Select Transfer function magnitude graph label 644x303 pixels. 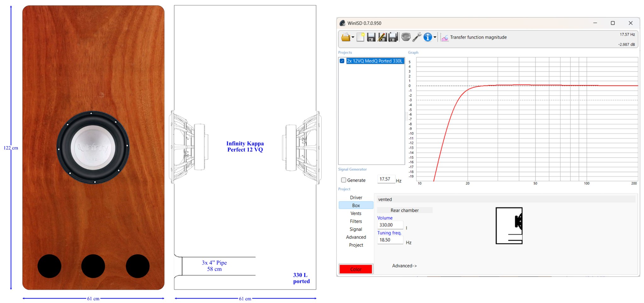click(478, 37)
